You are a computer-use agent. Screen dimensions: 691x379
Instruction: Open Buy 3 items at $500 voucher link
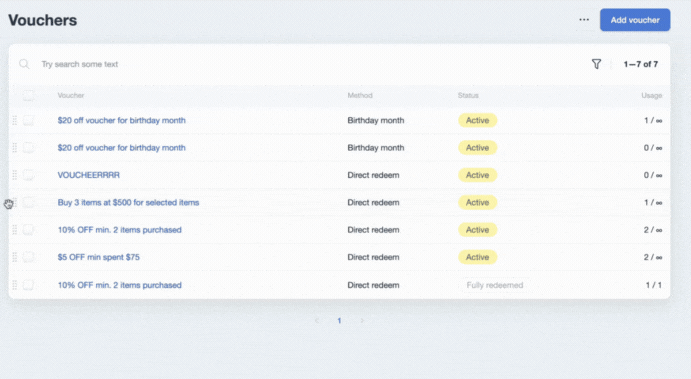pos(128,202)
